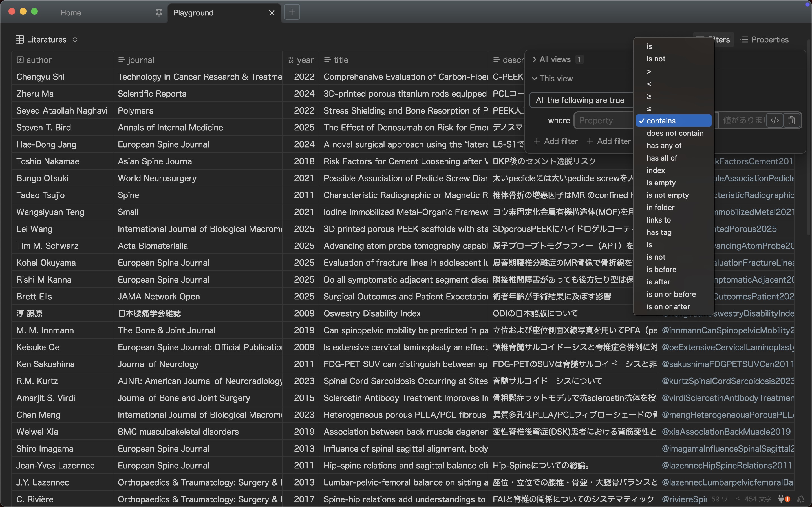Close the Playground tab
The width and height of the screenshot is (812, 507).
[x=272, y=13]
